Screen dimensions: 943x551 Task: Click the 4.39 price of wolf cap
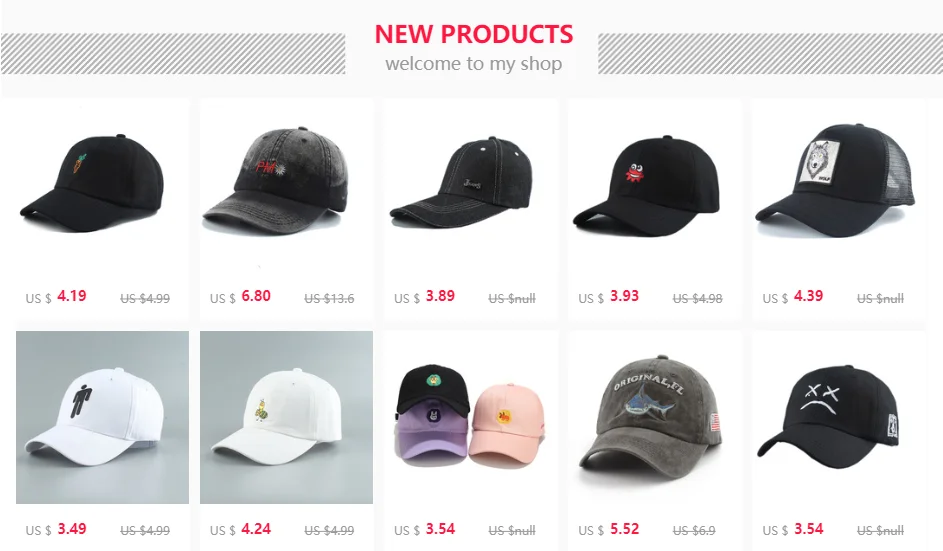808,296
